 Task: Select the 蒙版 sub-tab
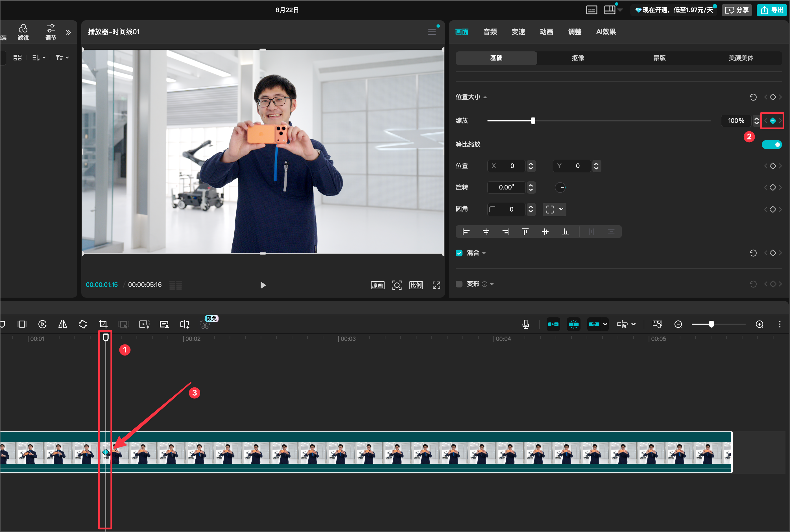[x=659, y=58]
